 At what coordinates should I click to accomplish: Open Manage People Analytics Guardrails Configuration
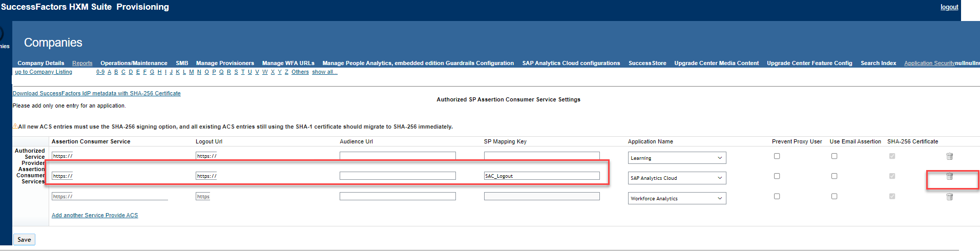[418, 63]
